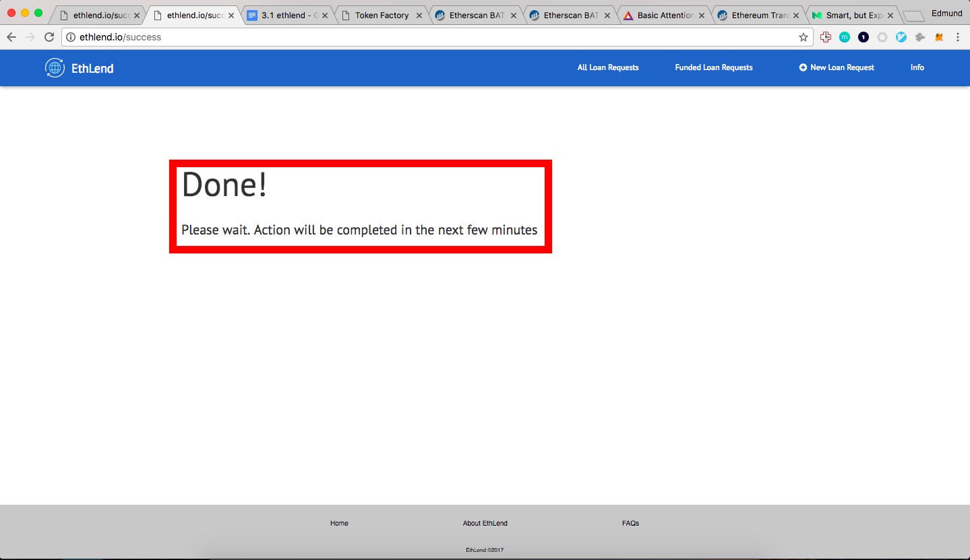Click the grey puzzle extension icon
Viewport: 970px width, 560px height.
pos(920,38)
